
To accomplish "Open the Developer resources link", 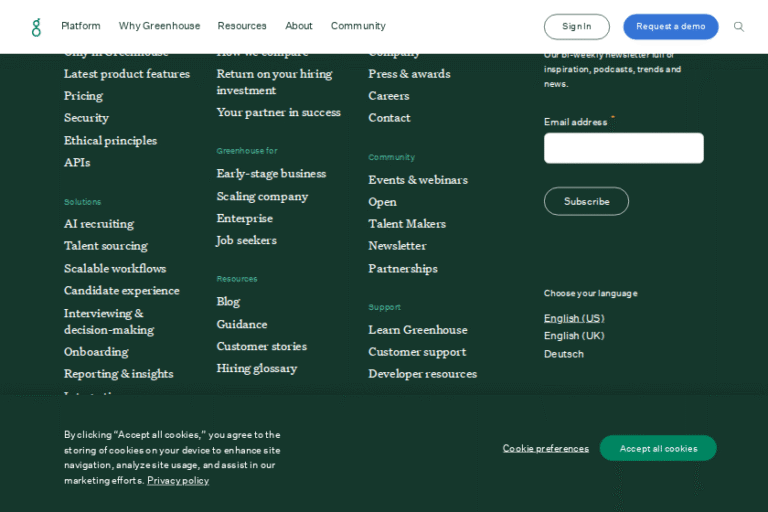I will (422, 374).
